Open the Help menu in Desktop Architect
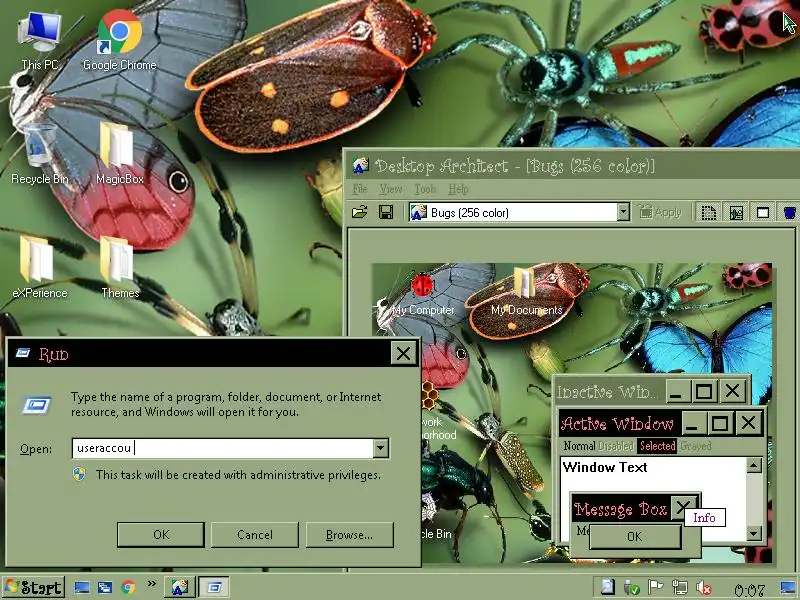The width and height of the screenshot is (800, 600). [458, 189]
